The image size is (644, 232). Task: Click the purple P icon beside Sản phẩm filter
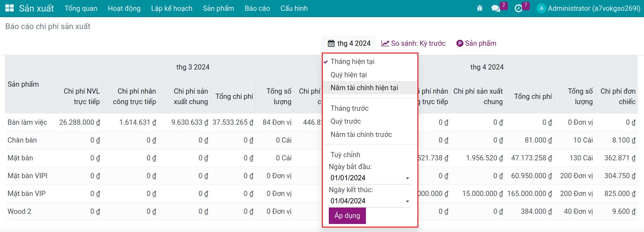pos(460,43)
